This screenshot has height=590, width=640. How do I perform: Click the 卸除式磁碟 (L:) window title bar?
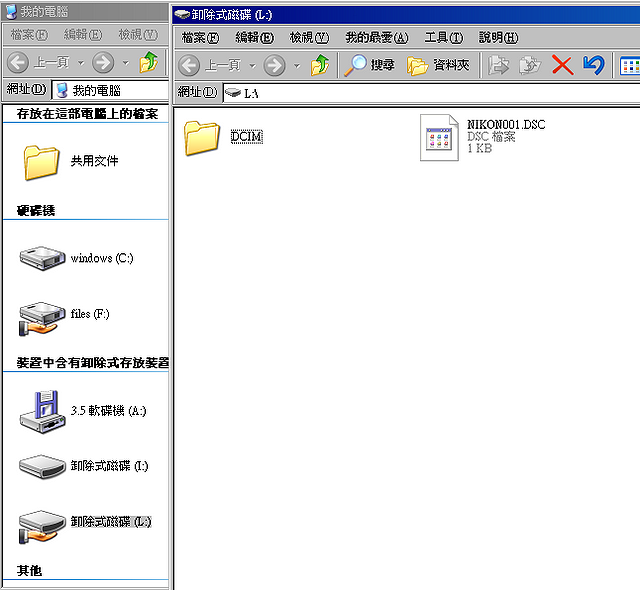[406, 15]
